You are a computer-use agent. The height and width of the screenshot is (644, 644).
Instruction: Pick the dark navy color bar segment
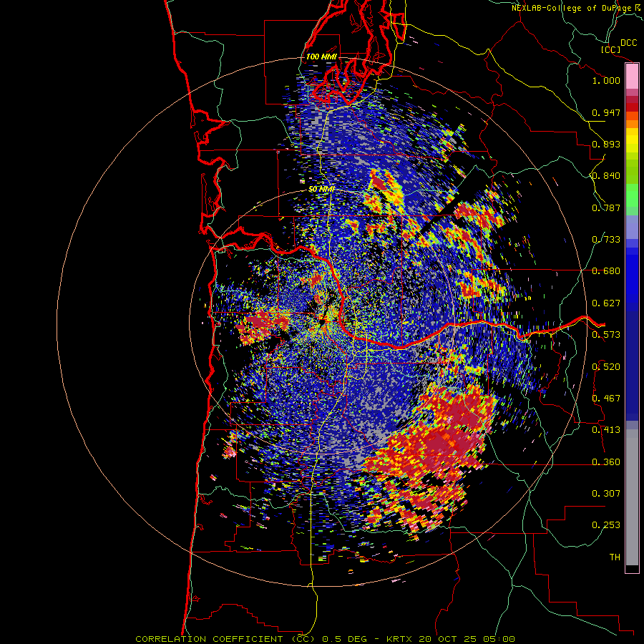coord(632,366)
